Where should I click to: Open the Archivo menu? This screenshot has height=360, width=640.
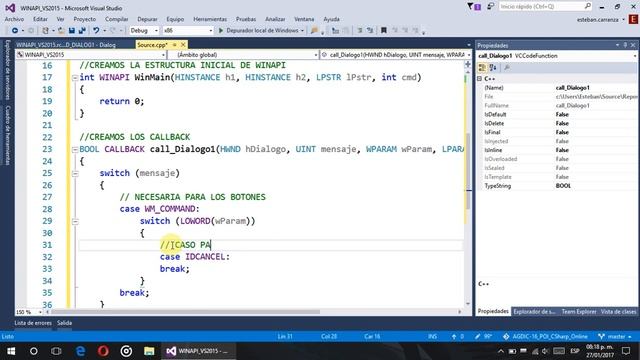[x=14, y=19]
